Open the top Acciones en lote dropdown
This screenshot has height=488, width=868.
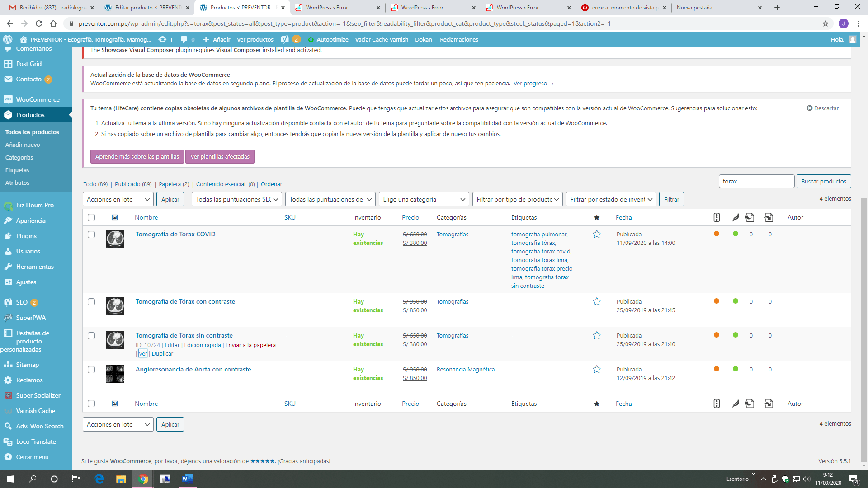(118, 199)
